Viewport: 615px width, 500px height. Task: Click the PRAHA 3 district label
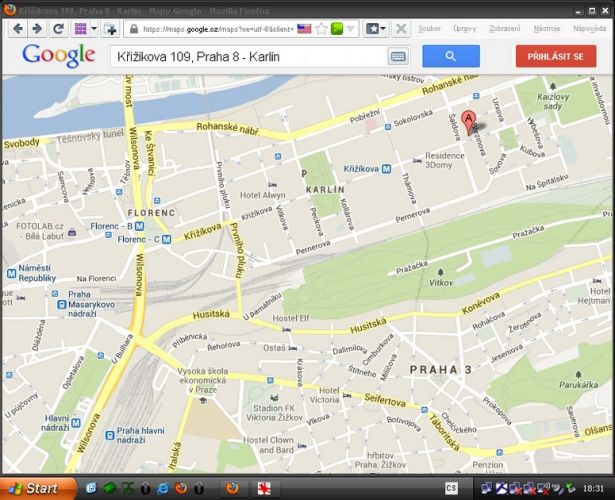tap(440, 369)
